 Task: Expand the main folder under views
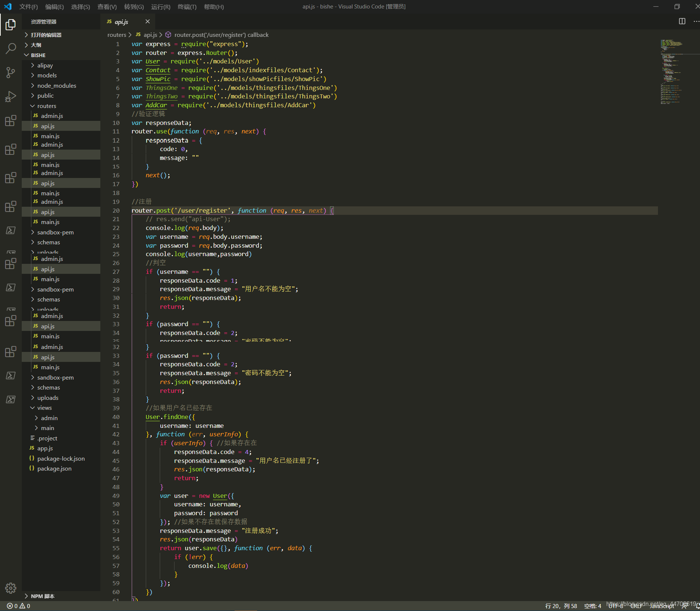(x=61, y=428)
